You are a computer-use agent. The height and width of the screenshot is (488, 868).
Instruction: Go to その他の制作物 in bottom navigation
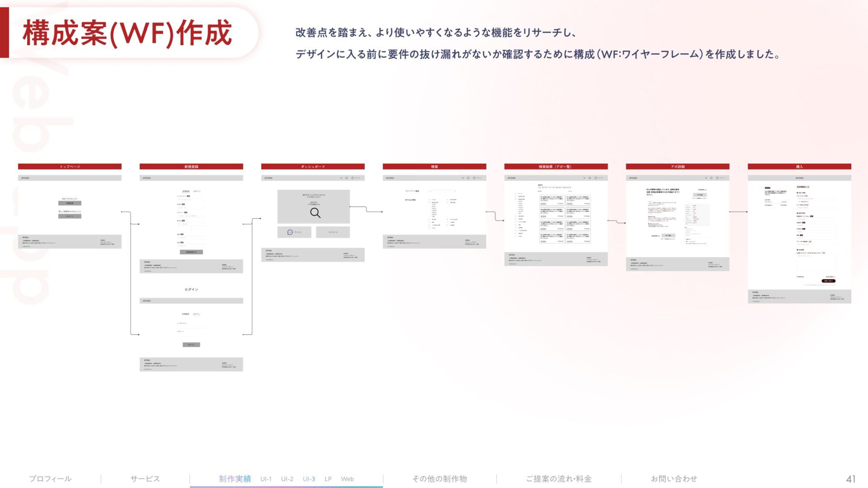click(439, 479)
